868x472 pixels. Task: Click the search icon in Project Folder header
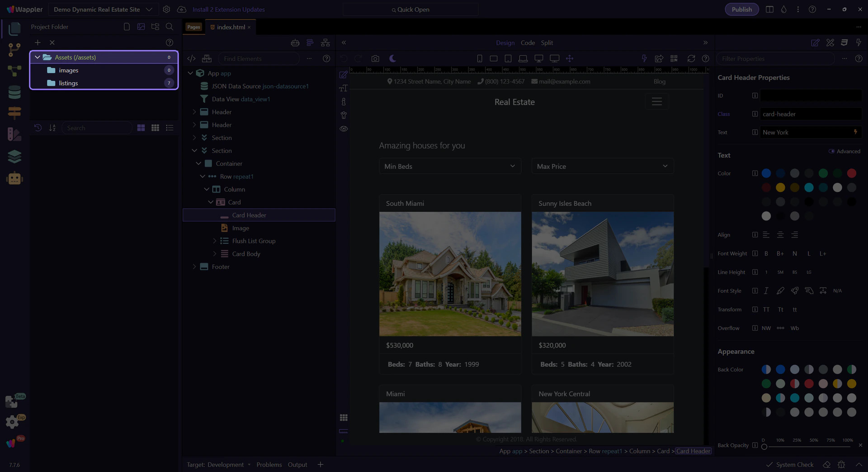[x=170, y=27]
